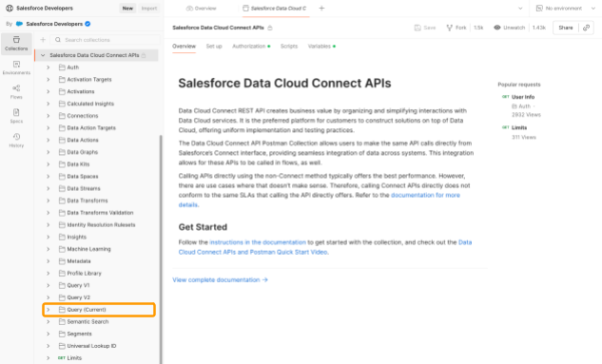602x364 pixels.
Task: Click the 1.5k fork count
Action: click(478, 28)
